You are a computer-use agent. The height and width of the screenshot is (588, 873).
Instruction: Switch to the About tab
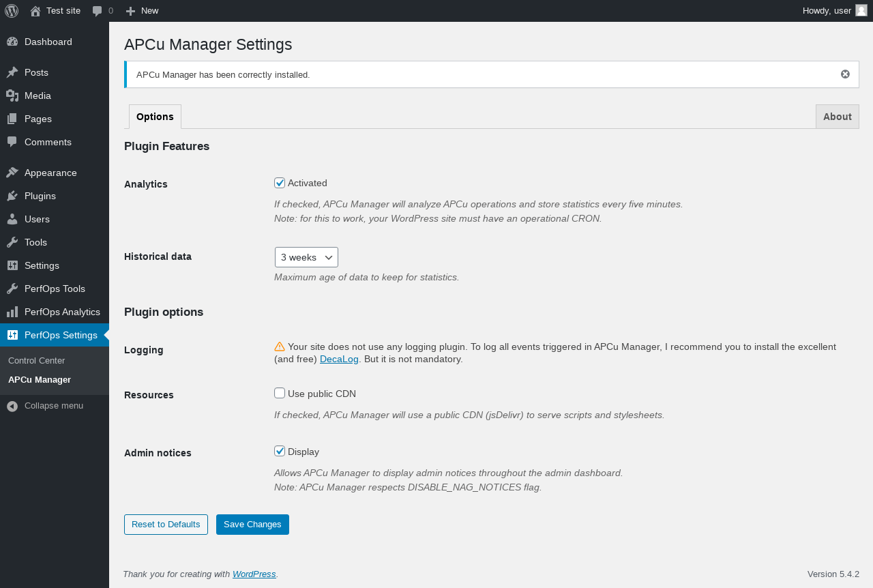[838, 117]
